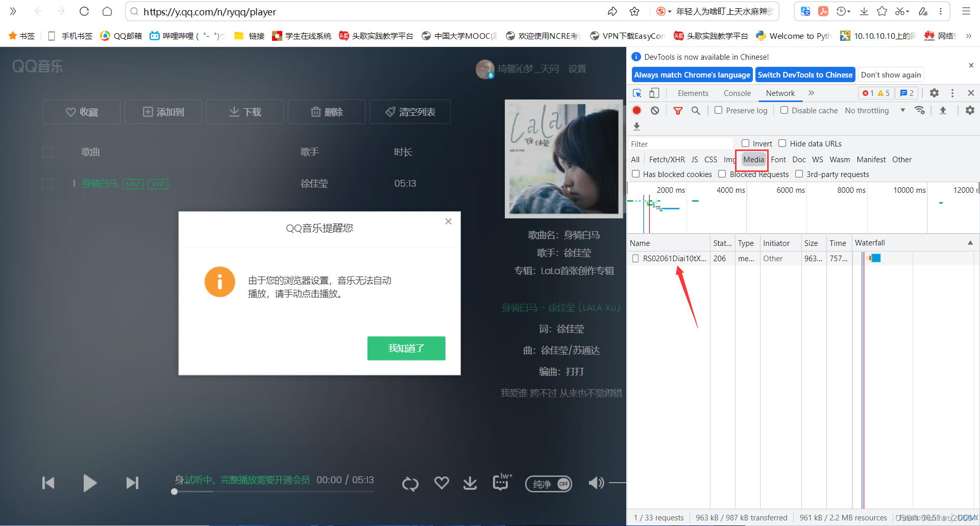
Task: Click the 添加到 button
Action: pyautogui.click(x=163, y=112)
